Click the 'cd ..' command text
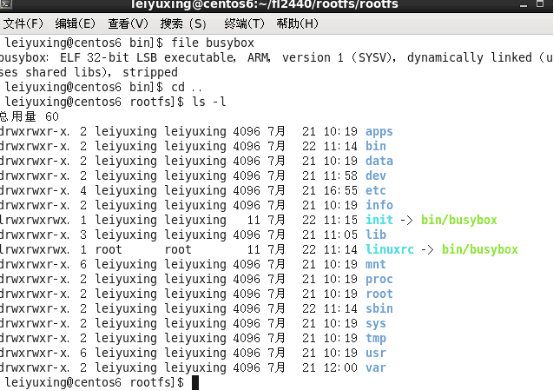554x391 pixels. click(x=187, y=87)
